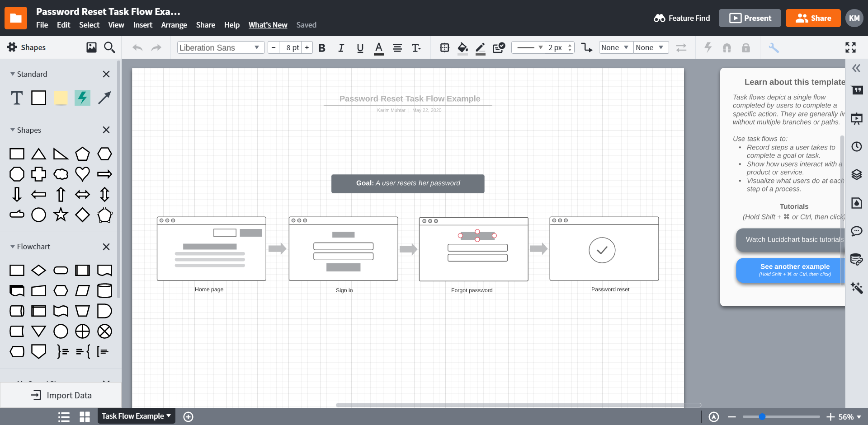Open the fill color bucket tool

(462, 48)
